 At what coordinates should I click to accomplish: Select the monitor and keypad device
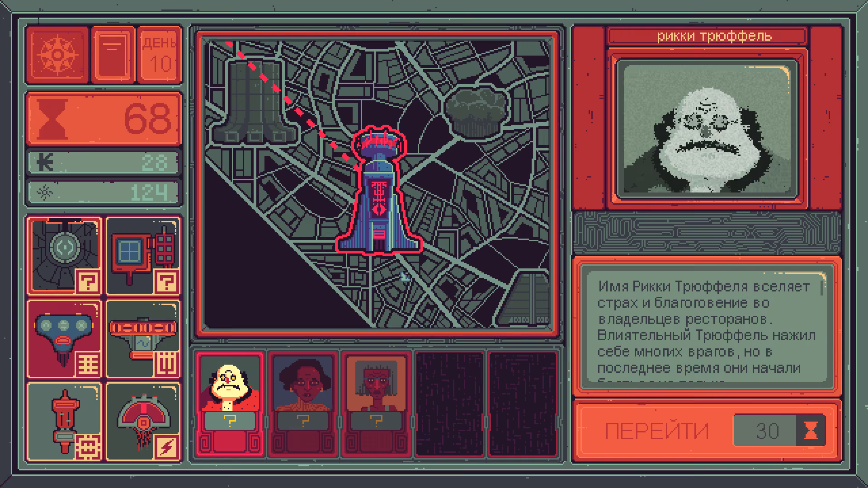(x=143, y=256)
